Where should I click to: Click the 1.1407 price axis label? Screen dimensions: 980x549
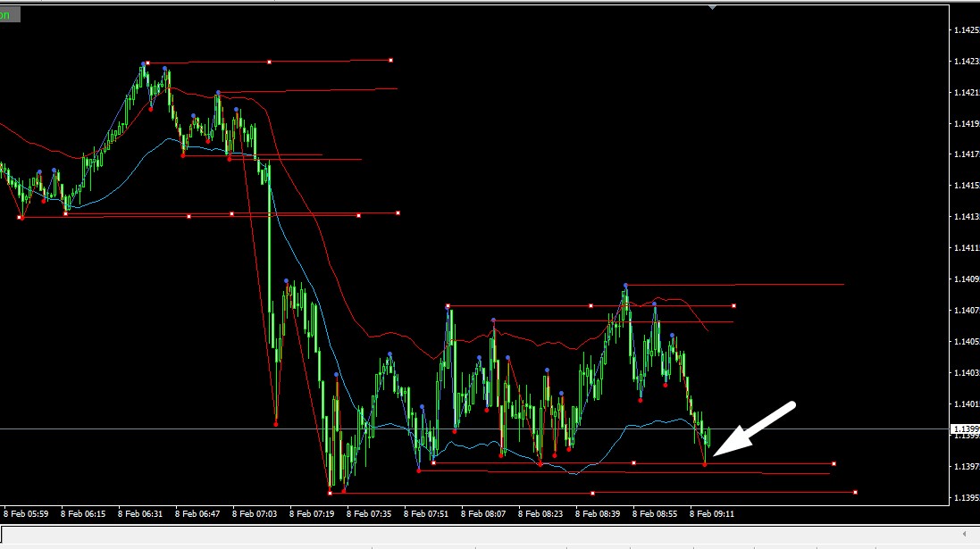point(967,311)
